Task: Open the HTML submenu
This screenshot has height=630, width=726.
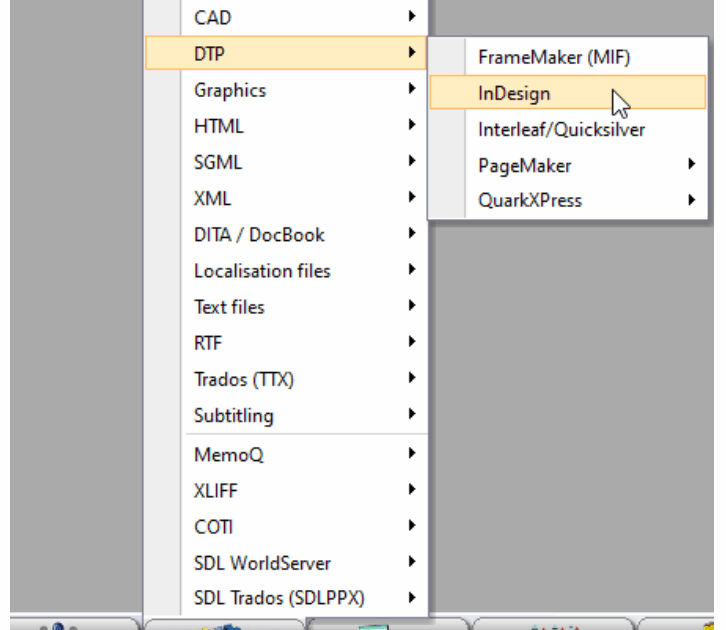Action: (x=286, y=126)
